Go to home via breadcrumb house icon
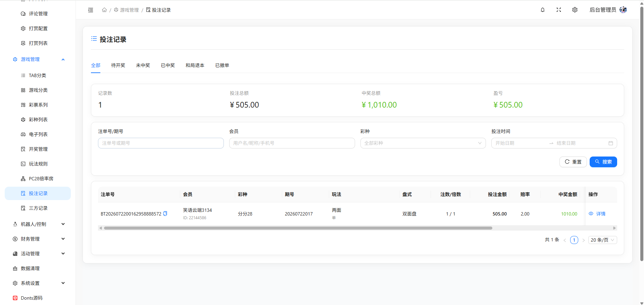This screenshot has width=644, height=305. 104,10
